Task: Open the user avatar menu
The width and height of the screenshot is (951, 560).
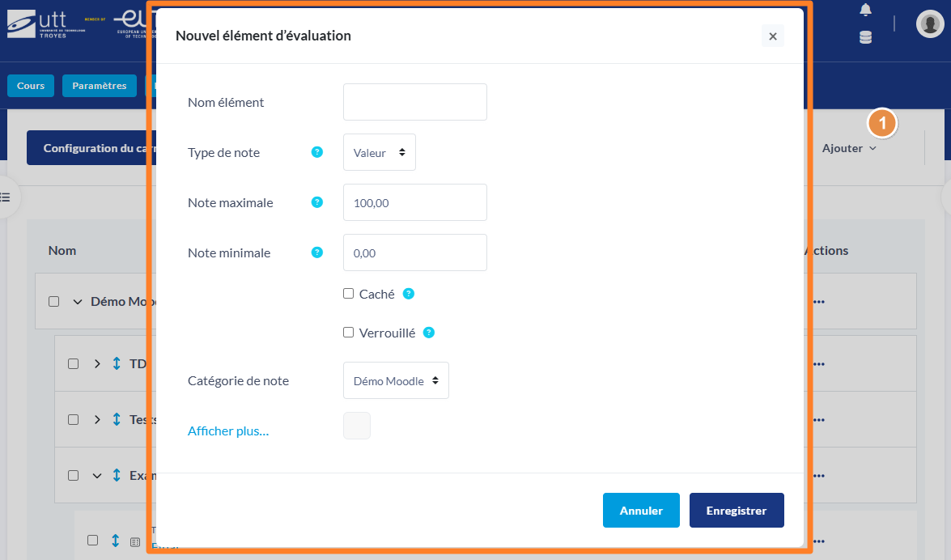Action: point(930,23)
